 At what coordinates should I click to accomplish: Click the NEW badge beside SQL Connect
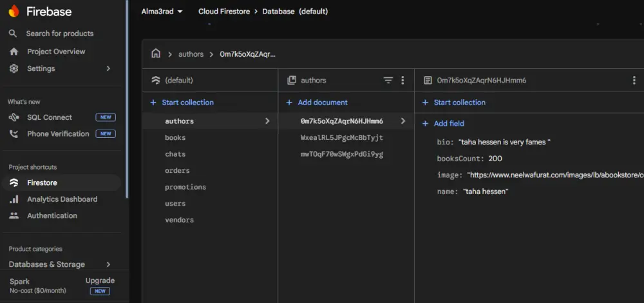pos(106,117)
